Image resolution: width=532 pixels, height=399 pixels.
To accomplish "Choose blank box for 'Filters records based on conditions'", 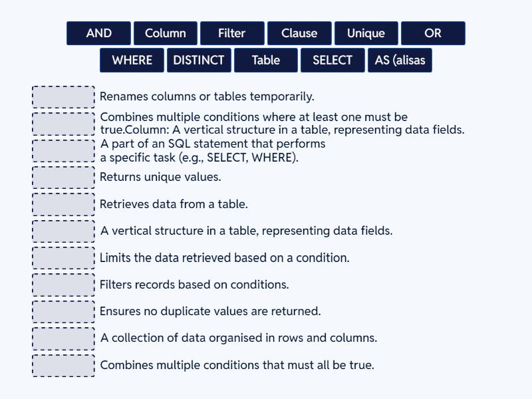I will pyautogui.click(x=64, y=285).
